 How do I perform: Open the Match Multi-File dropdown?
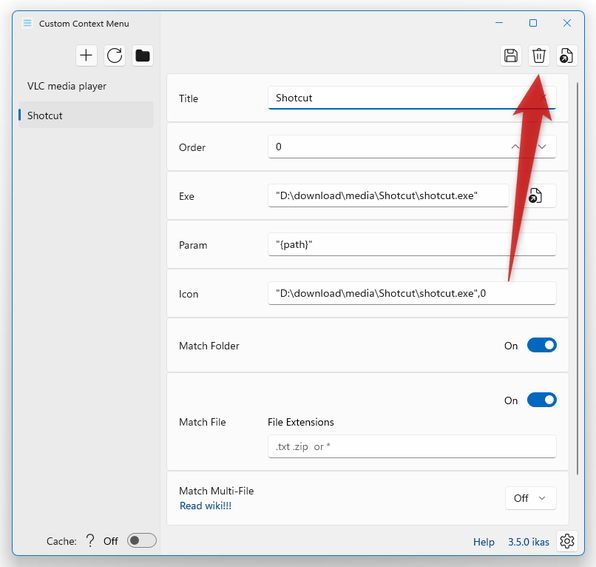point(531,498)
